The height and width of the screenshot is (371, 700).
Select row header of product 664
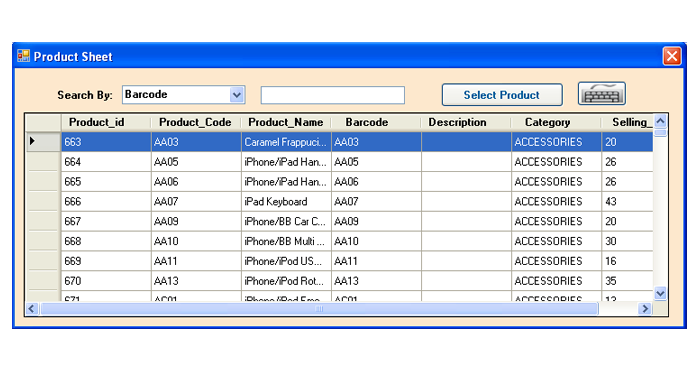(43, 162)
